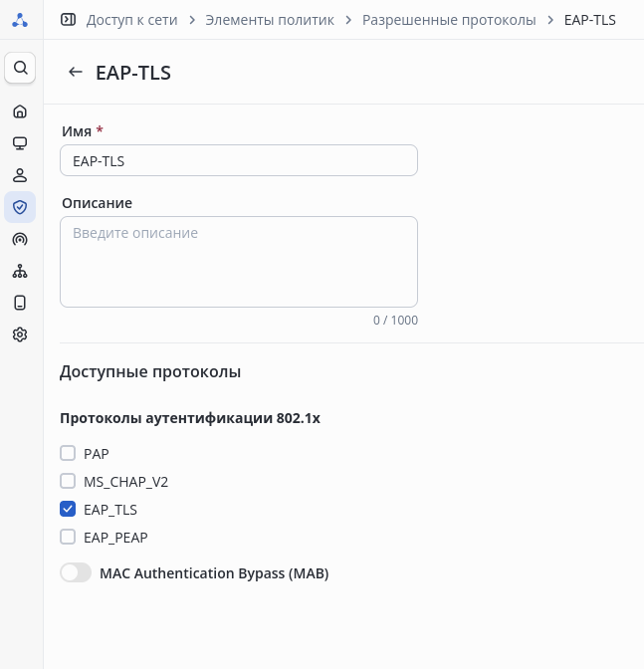Check the MS_CHAP_V2 checkbox
This screenshot has width=644, height=669.
(x=68, y=481)
